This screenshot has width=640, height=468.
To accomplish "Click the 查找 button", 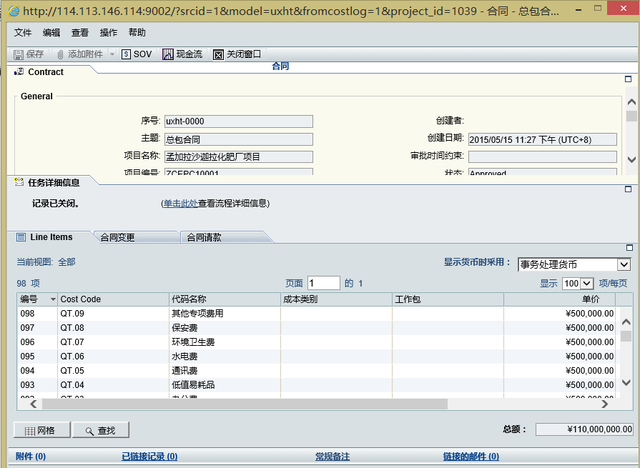I will tap(101, 430).
